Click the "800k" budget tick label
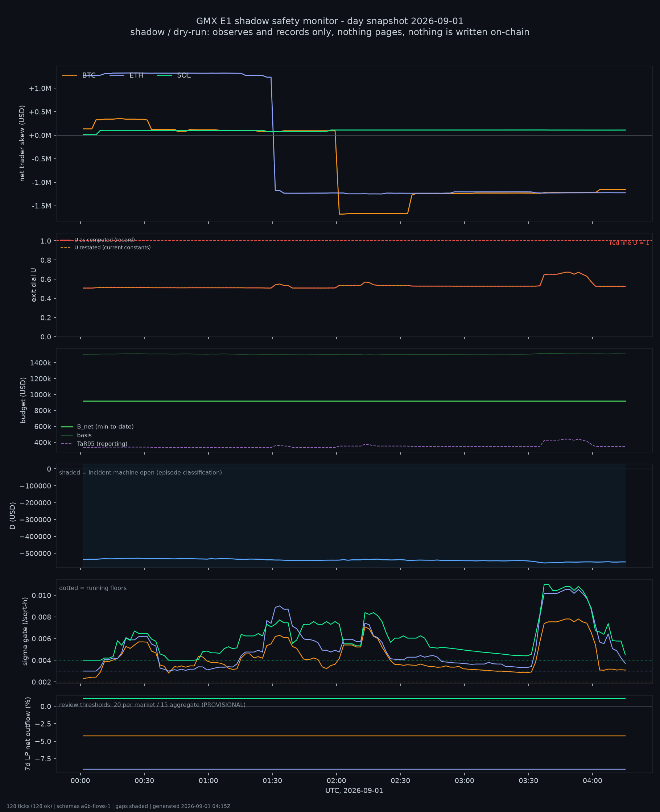The height and width of the screenshot is (812, 660). pos(42,411)
